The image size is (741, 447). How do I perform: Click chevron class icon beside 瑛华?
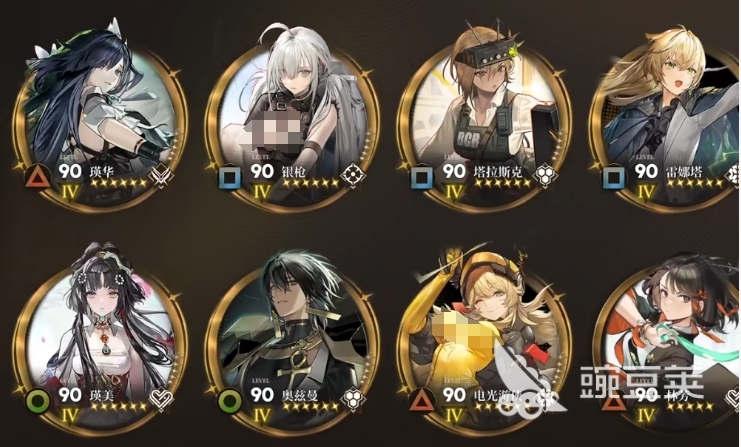pos(161,177)
